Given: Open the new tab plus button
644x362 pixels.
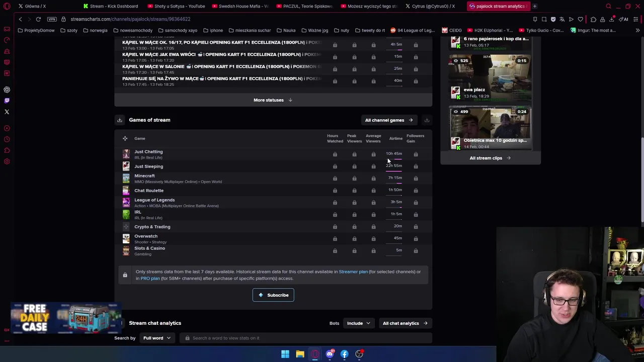Looking at the screenshot, I should (534, 6).
